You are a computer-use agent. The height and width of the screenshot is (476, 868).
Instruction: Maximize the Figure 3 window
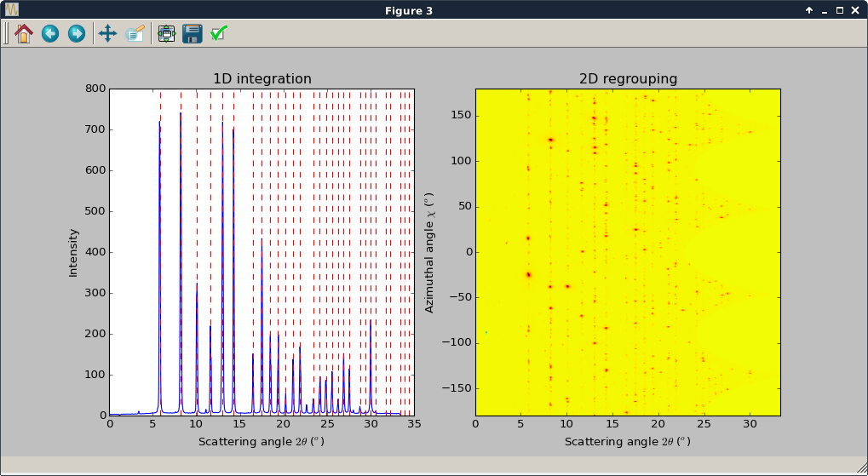(x=840, y=10)
